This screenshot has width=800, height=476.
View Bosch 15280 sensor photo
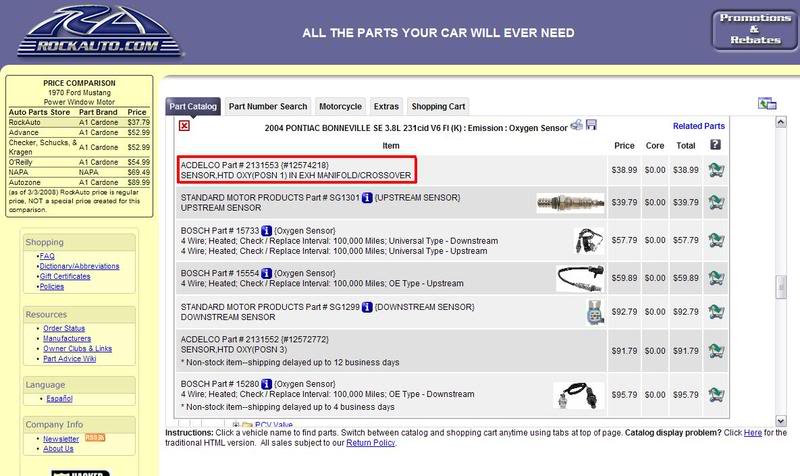point(579,395)
